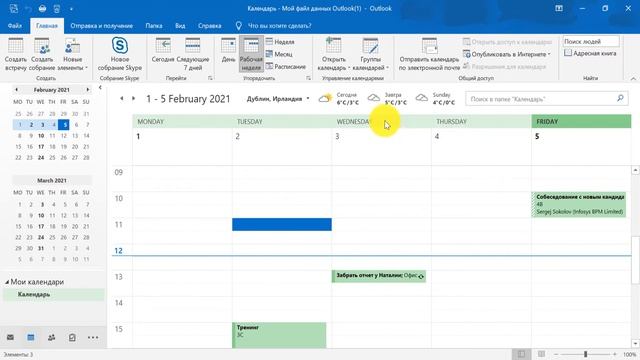
Task: Select the Training (Тренинг) appointment on Tuesday
Action: point(279,335)
